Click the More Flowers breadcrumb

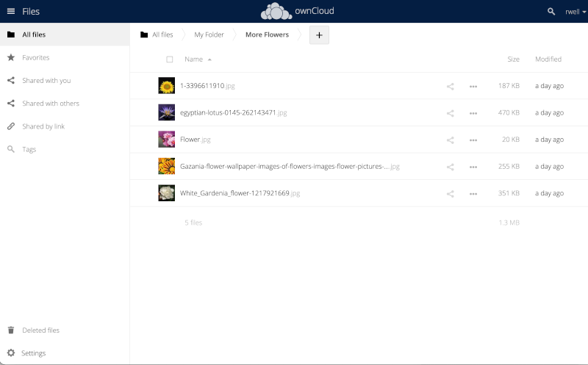pyautogui.click(x=267, y=35)
